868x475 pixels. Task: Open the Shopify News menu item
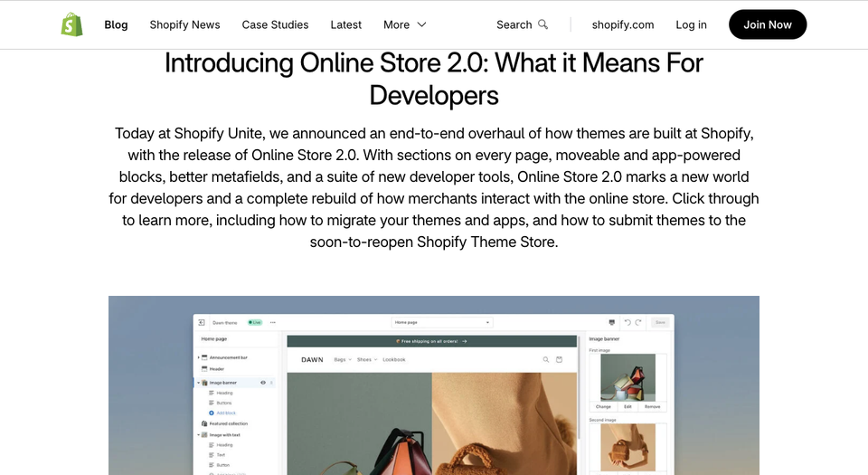[184, 25]
